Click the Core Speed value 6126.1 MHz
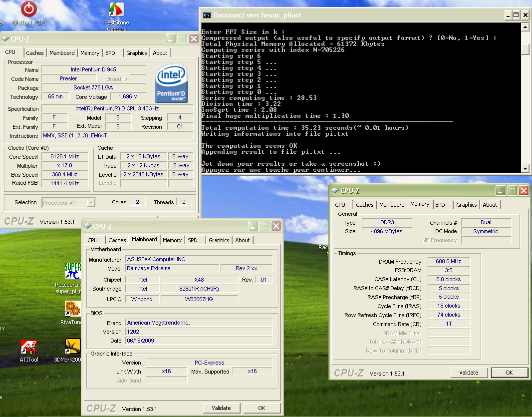 pos(64,156)
